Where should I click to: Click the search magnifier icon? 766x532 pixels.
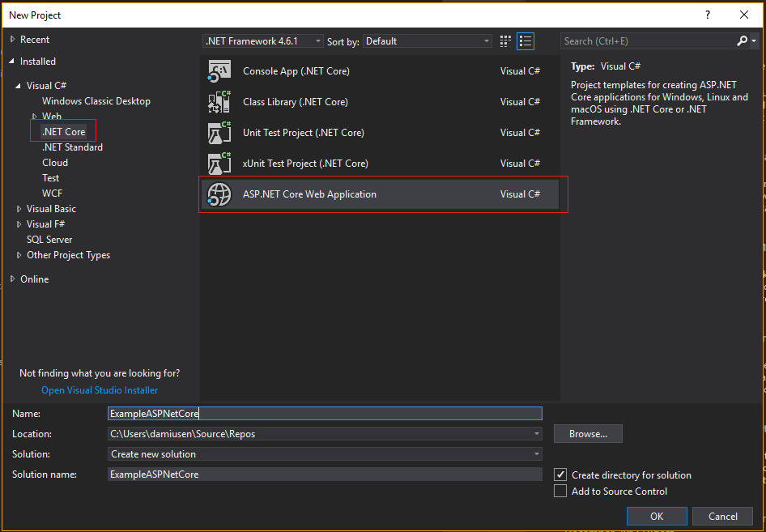pyautogui.click(x=742, y=40)
